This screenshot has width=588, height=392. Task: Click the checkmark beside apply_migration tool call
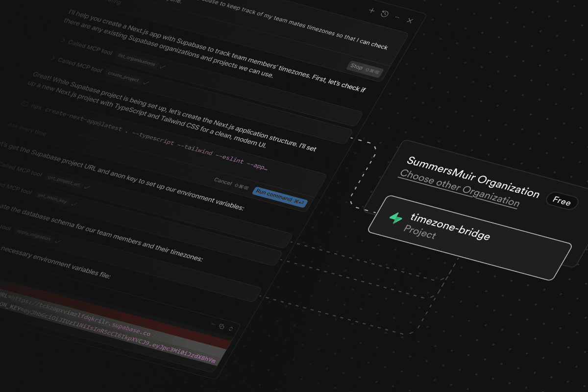point(57,242)
